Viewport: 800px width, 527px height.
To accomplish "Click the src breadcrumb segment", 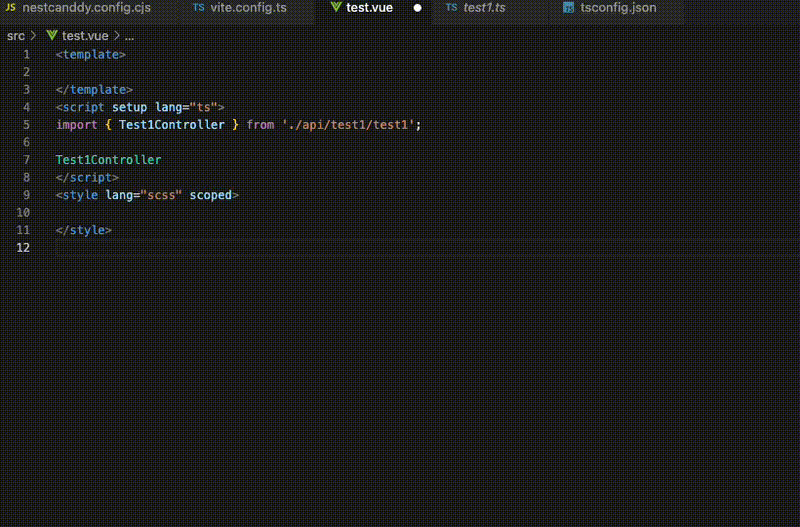I will click(15, 36).
